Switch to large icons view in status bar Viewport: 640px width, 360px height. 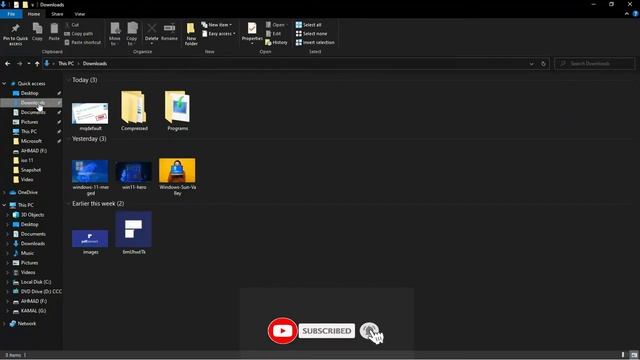point(634,355)
